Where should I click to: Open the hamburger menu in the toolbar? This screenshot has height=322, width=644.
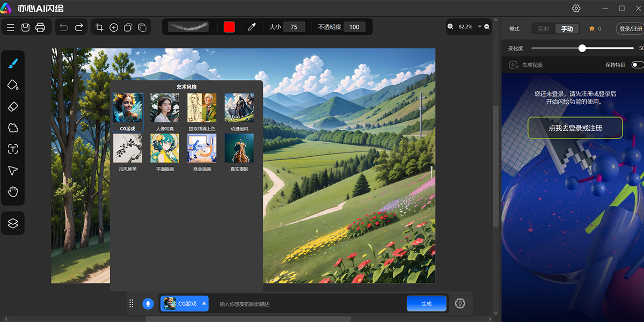point(11,27)
